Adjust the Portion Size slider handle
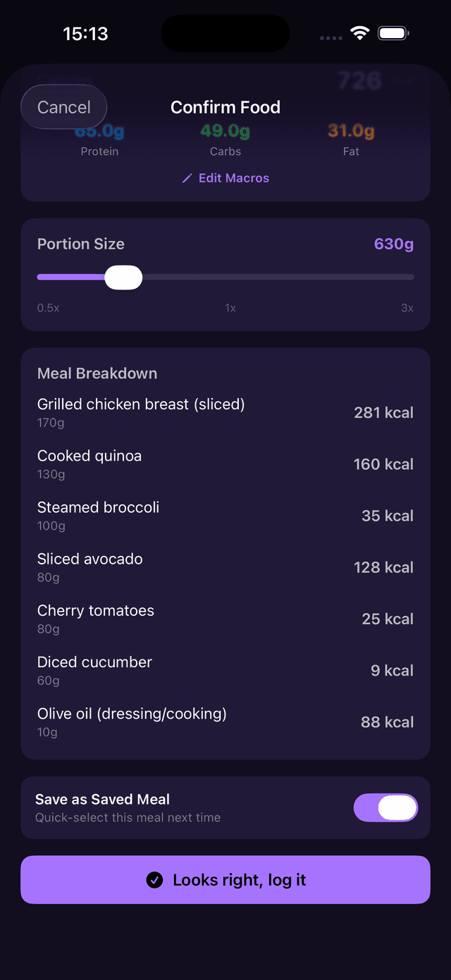The height and width of the screenshot is (980, 451). click(123, 277)
